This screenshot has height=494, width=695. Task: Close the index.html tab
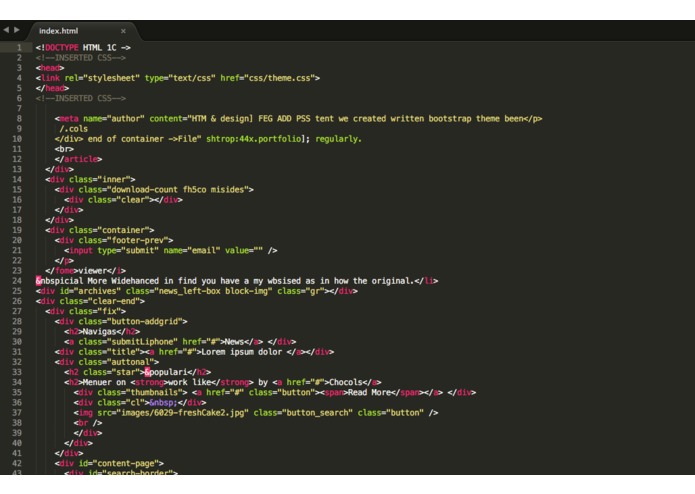(x=123, y=31)
